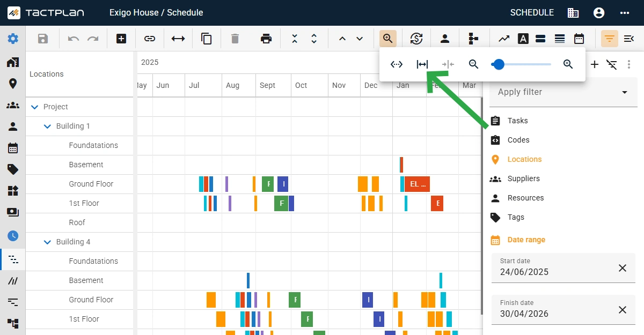Delete selection with trash icon
The image size is (644, 335).
pos(235,39)
